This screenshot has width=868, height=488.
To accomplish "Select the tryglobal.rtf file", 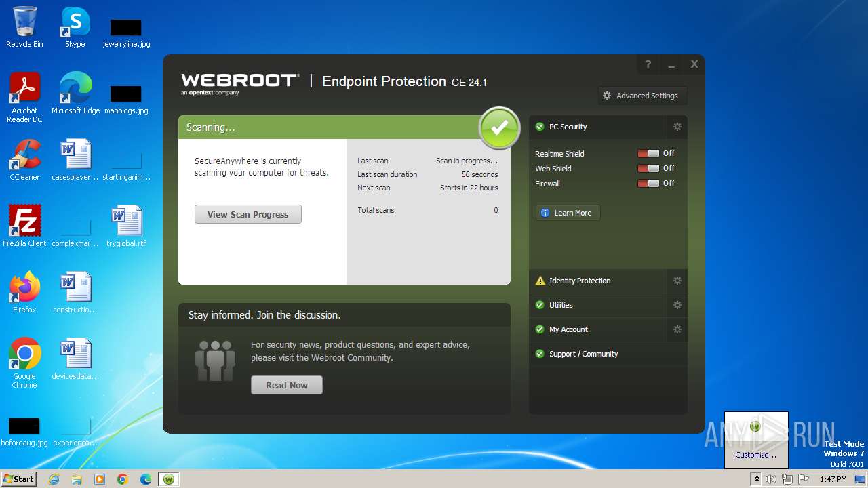I will click(x=126, y=226).
